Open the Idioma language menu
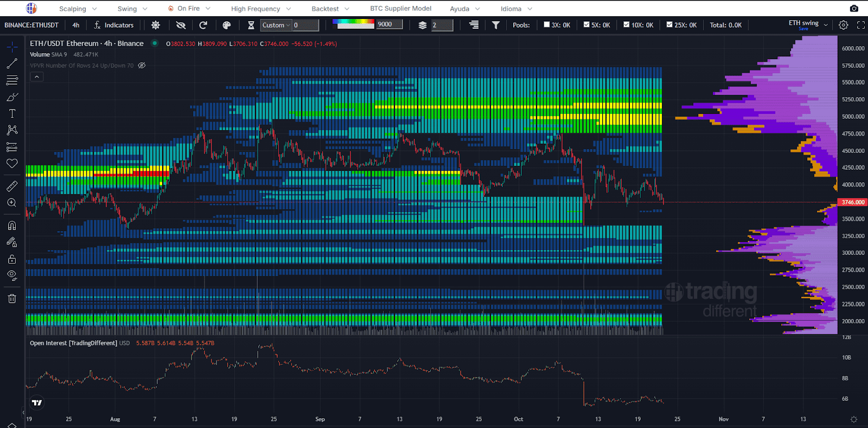 pos(516,9)
